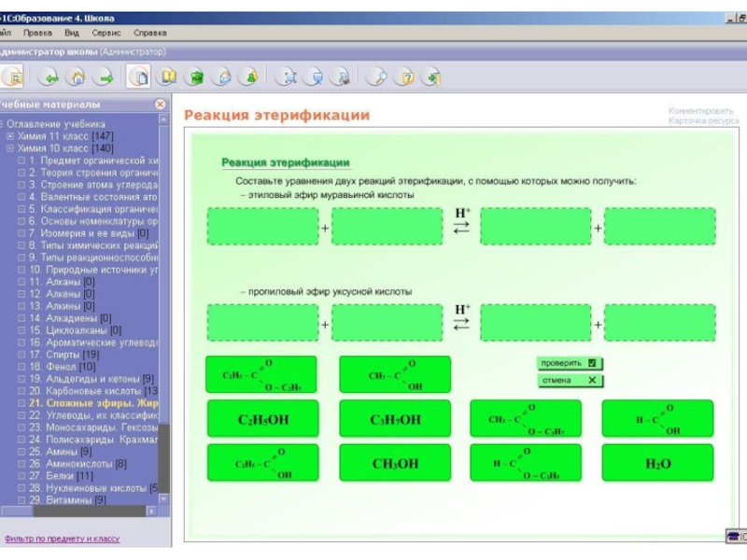Toggle the learning materials tree panel icon
The height and width of the screenshot is (560, 747).
[x=12, y=77]
